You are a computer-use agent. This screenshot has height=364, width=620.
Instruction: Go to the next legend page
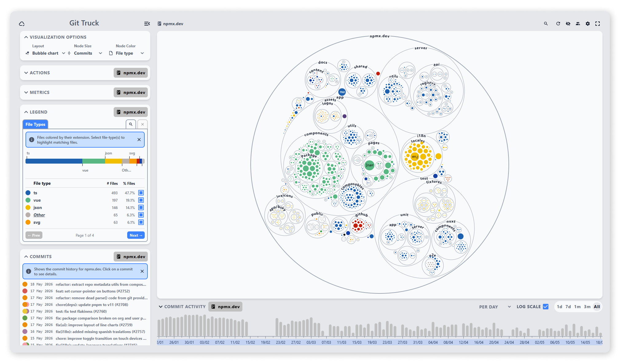point(136,235)
